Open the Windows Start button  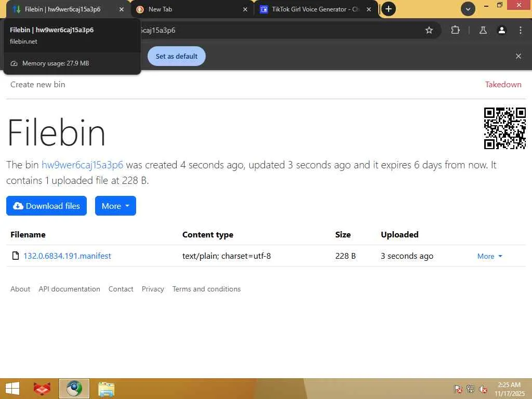(12, 389)
